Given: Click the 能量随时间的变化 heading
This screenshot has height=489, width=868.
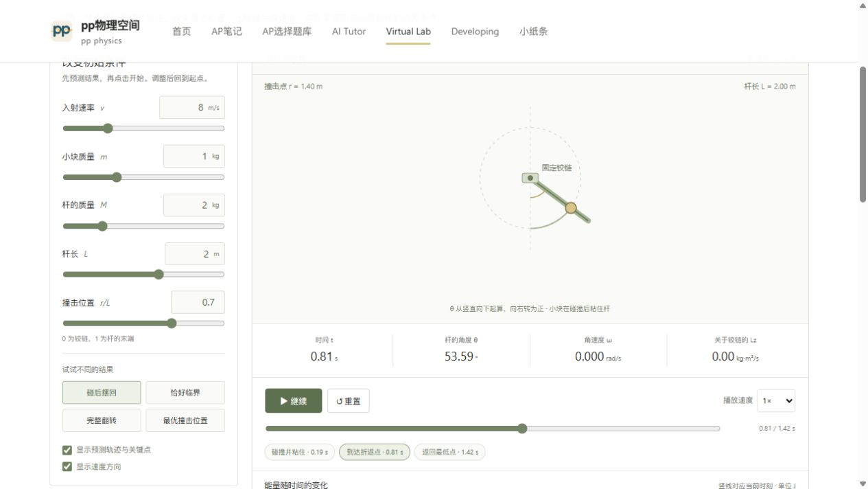Looking at the screenshot, I should point(296,486).
